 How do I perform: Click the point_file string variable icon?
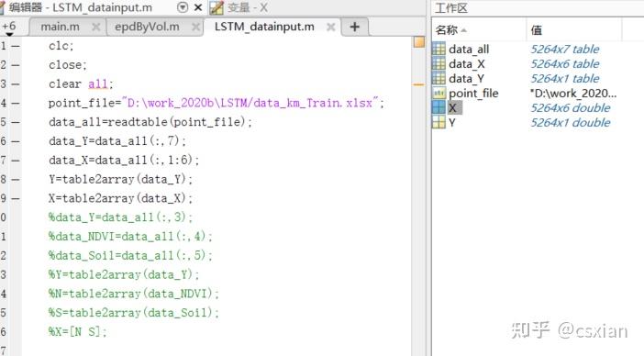click(439, 94)
